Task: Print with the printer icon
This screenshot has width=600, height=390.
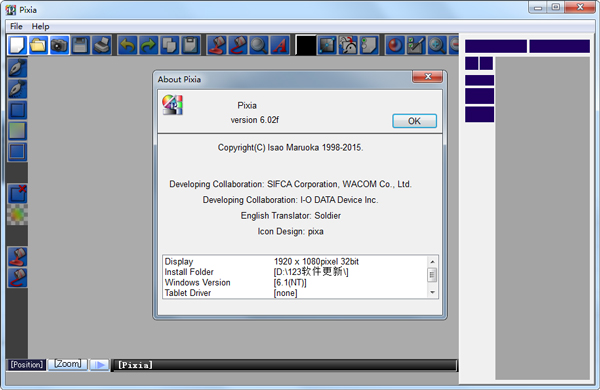Action: tap(101, 45)
